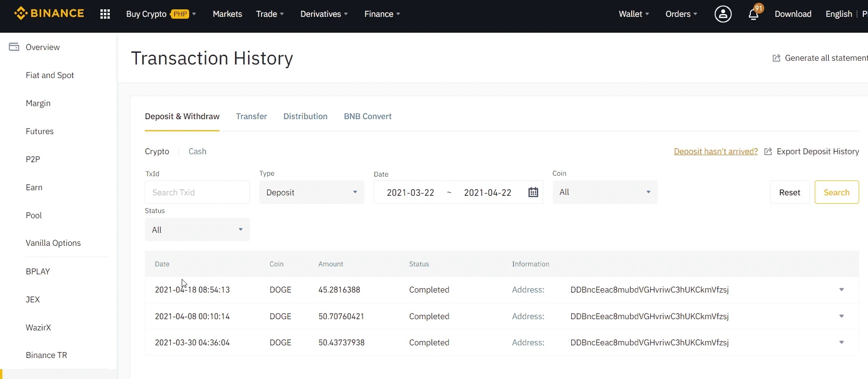Click the Search button
The height and width of the screenshot is (379, 868).
(x=837, y=192)
